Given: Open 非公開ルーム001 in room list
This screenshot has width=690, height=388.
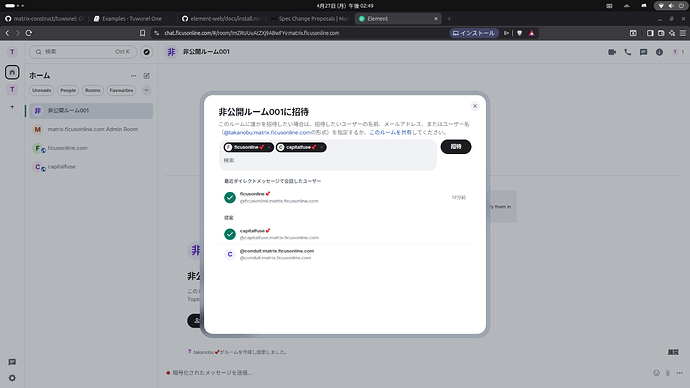Looking at the screenshot, I should (91, 111).
